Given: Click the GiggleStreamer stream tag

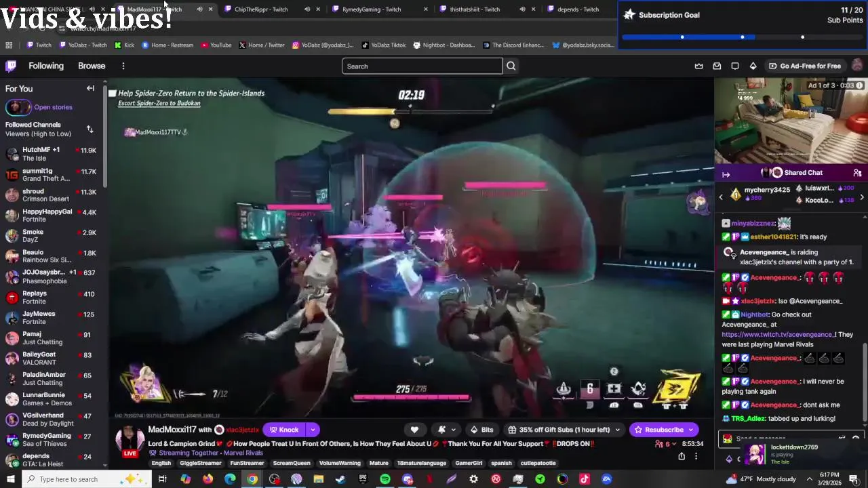Looking at the screenshot, I should click(x=201, y=463).
